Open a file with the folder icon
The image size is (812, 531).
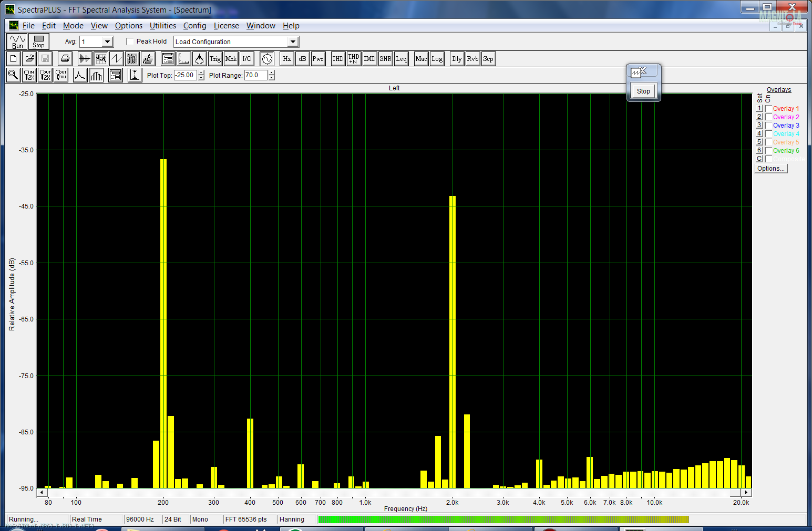29,59
